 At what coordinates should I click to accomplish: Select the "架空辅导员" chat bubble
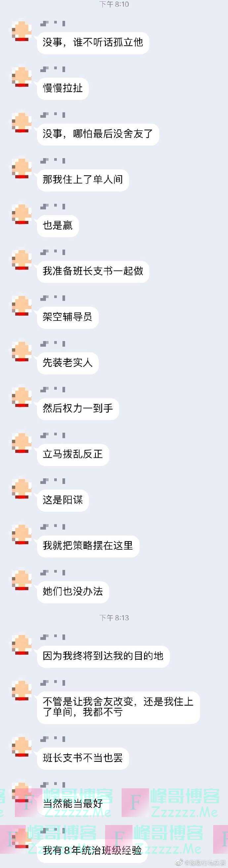tap(68, 317)
